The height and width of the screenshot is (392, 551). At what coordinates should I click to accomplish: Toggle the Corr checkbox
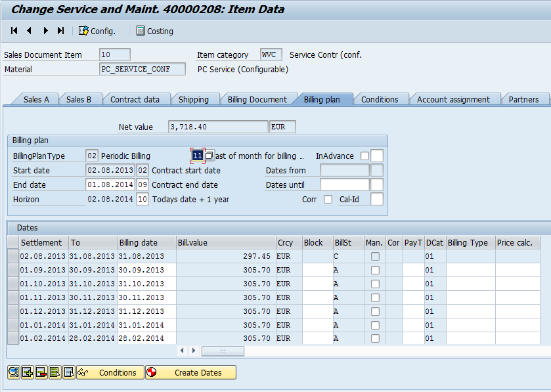(328, 200)
